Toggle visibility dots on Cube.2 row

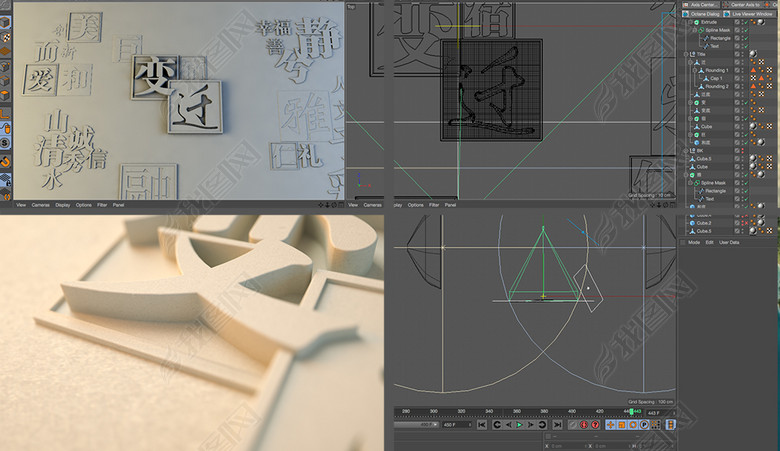coord(743,223)
